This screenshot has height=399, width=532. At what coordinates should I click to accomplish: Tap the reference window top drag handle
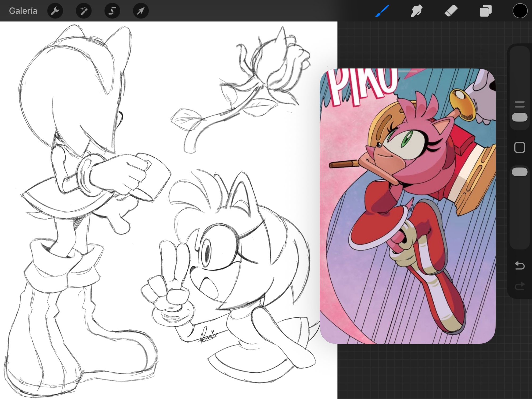click(408, 71)
